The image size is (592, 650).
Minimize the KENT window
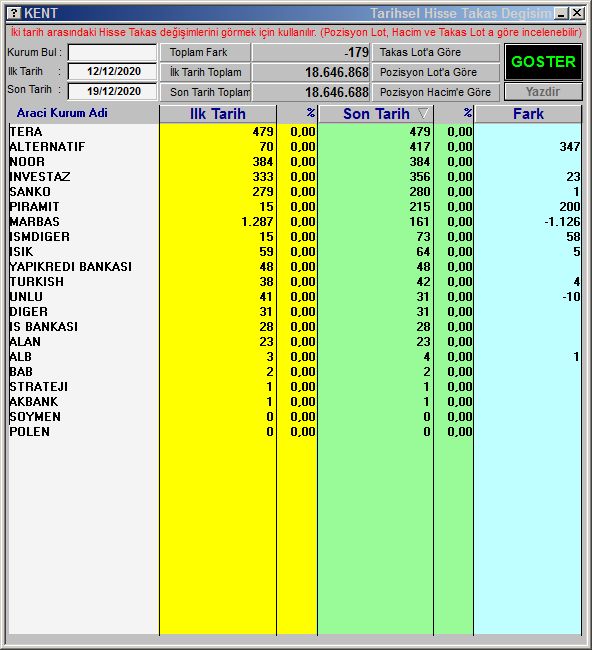coord(562,13)
